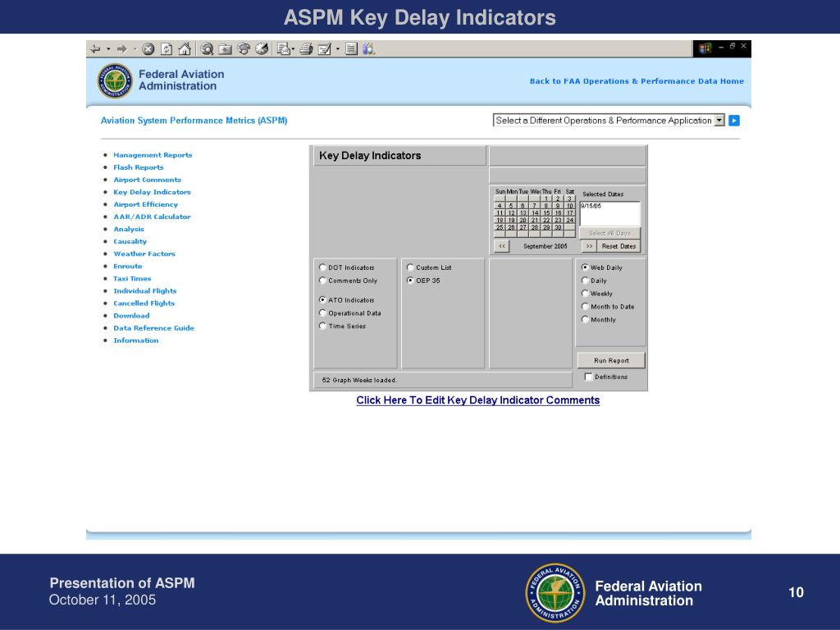
Task: Open Taxi Times sidebar link
Action: tap(132, 278)
